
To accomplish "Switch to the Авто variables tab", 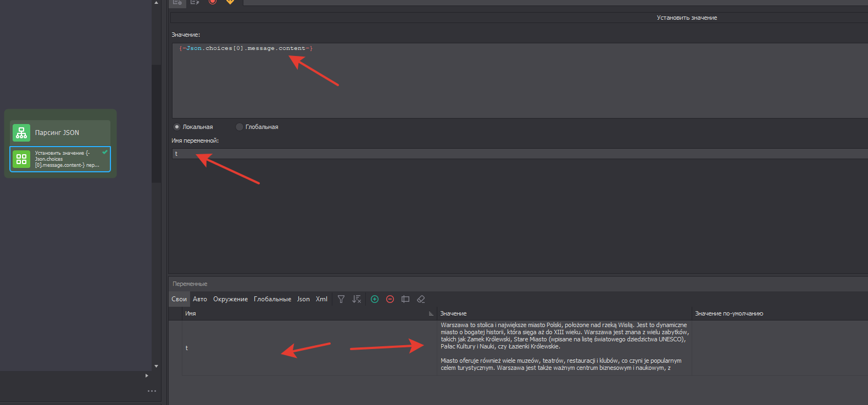I will pos(200,299).
